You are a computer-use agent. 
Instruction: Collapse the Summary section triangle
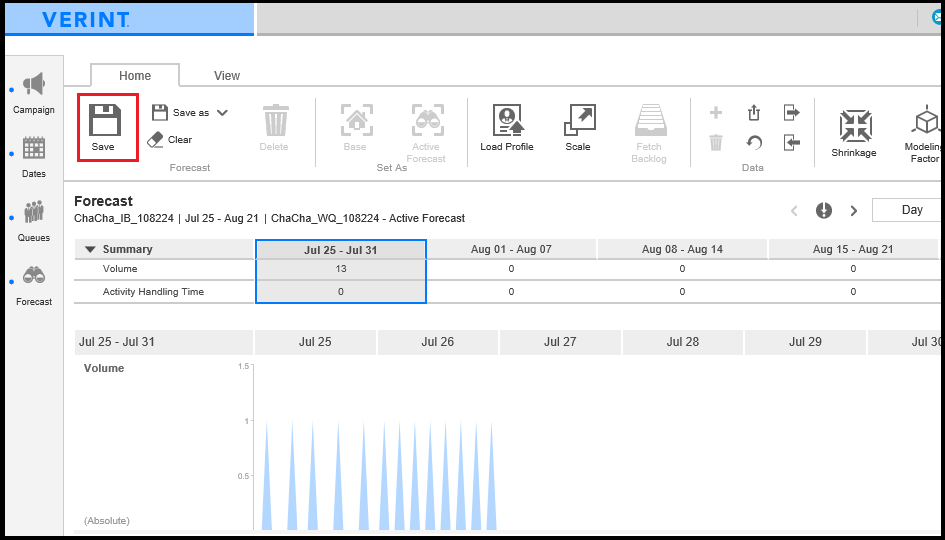90,249
